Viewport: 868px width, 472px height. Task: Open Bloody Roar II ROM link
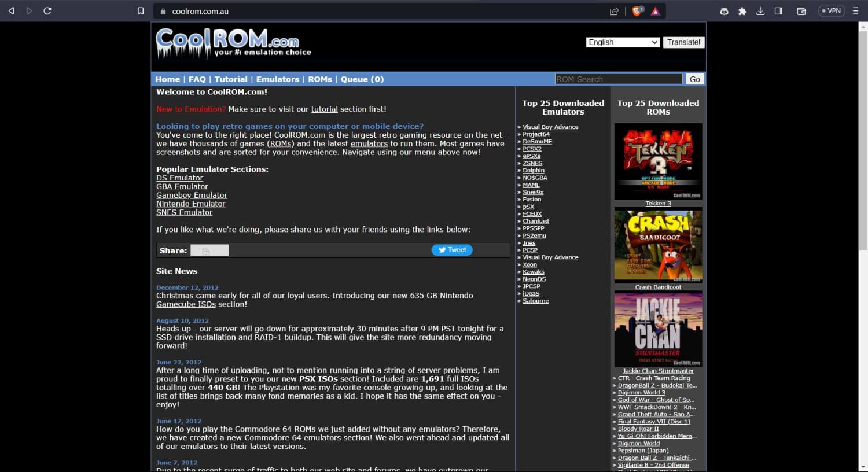click(638, 429)
